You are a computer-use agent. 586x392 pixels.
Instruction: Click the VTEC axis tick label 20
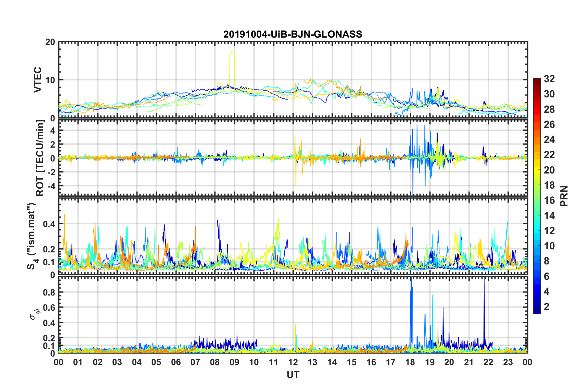pos(50,42)
